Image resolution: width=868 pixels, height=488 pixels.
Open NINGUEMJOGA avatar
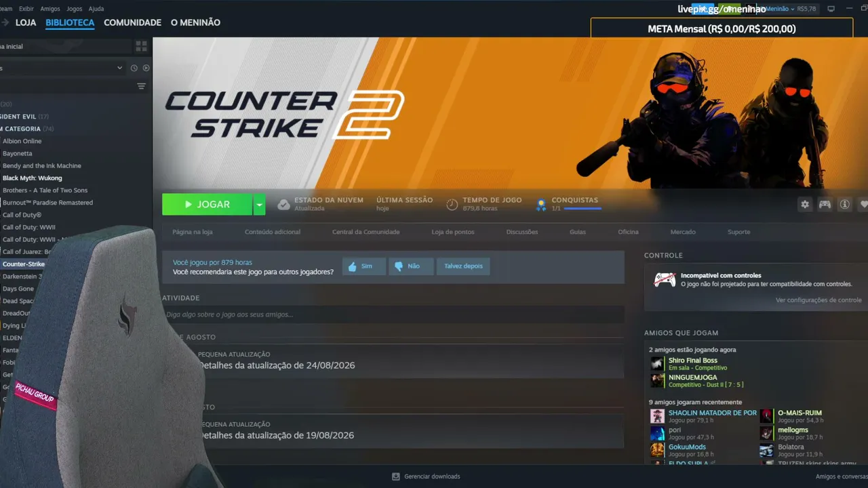coord(657,380)
